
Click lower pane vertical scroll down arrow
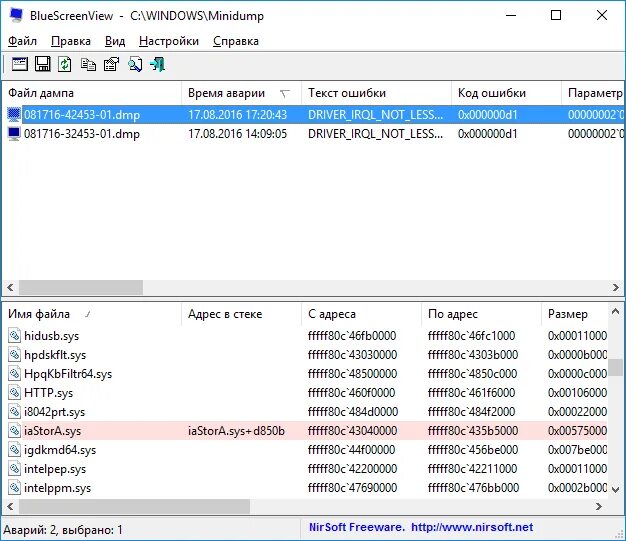[x=615, y=489]
